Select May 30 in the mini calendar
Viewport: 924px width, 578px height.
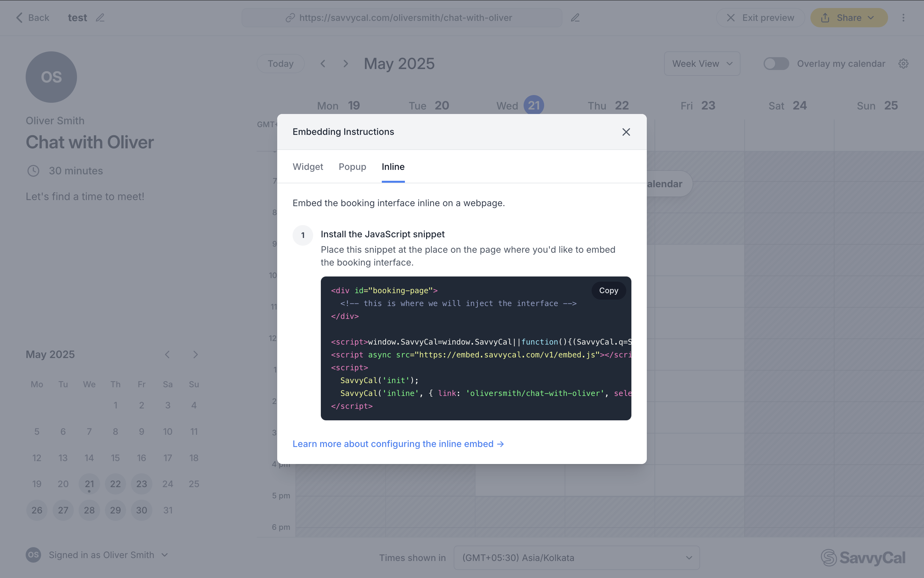click(x=141, y=510)
